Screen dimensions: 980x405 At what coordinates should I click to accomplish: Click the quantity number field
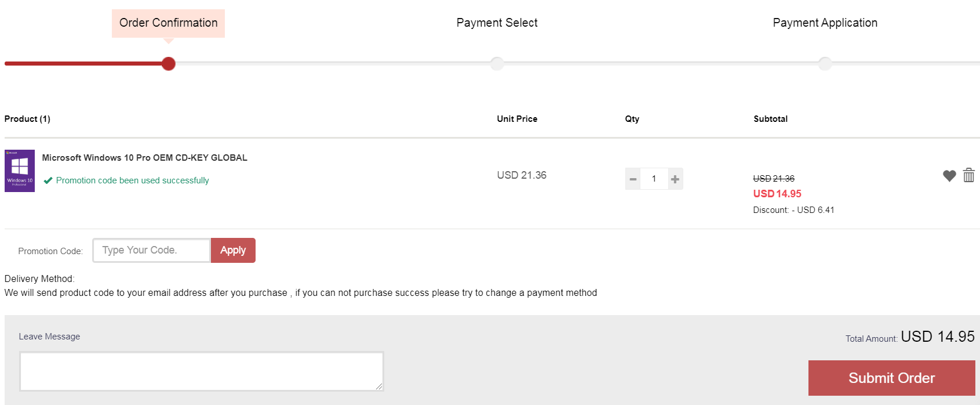pos(654,179)
